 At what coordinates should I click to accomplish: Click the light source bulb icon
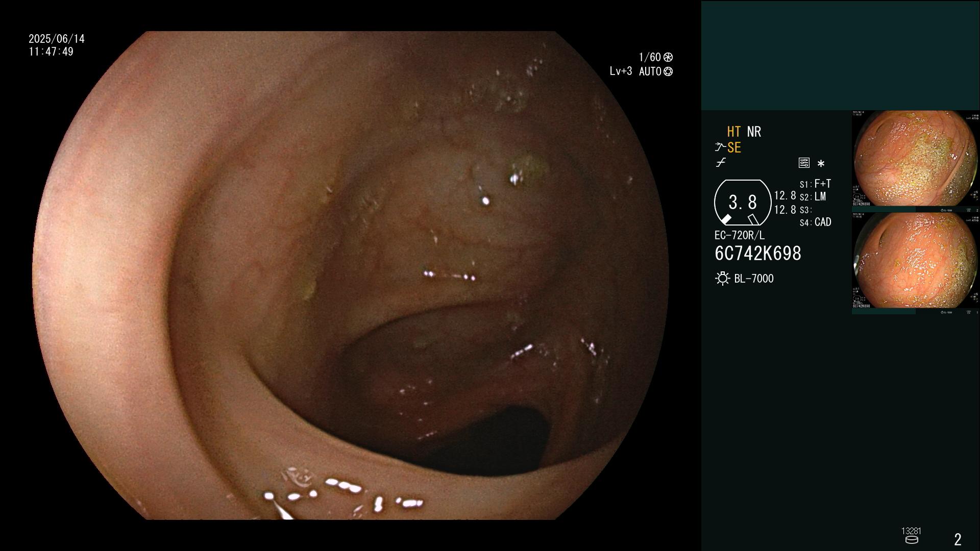[x=722, y=279]
